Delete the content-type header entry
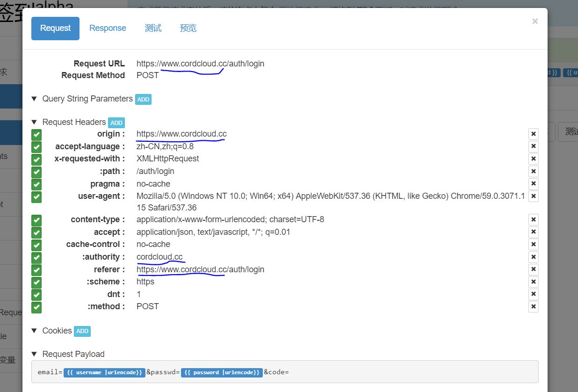The width and height of the screenshot is (578, 392). pos(534,219)
